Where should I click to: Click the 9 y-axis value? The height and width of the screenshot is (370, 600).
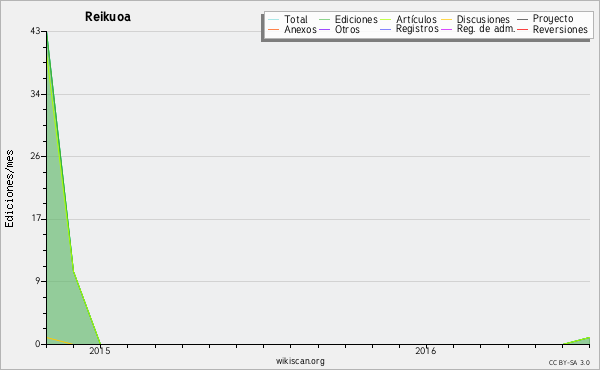[x=38, y=281]
